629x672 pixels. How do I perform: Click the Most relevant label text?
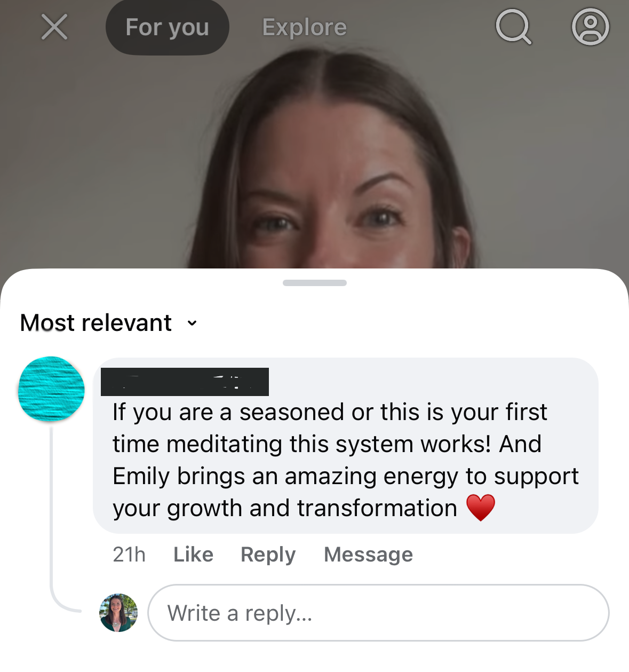(96, 323)
